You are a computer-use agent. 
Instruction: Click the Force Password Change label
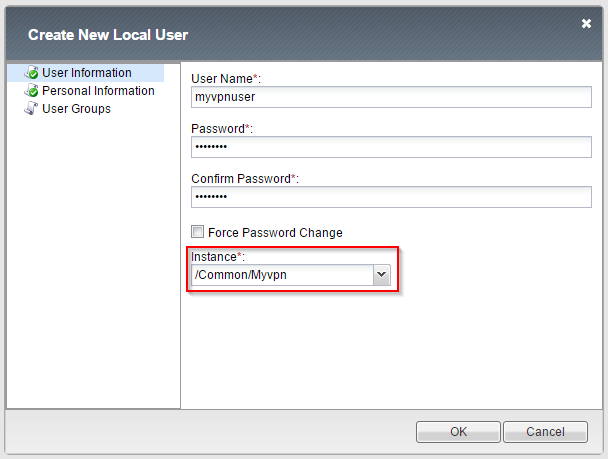click(275, 233)
